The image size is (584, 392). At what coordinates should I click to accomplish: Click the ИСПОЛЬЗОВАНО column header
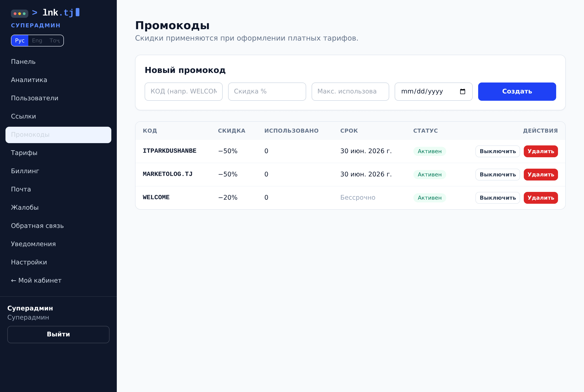tap(291, 131)
